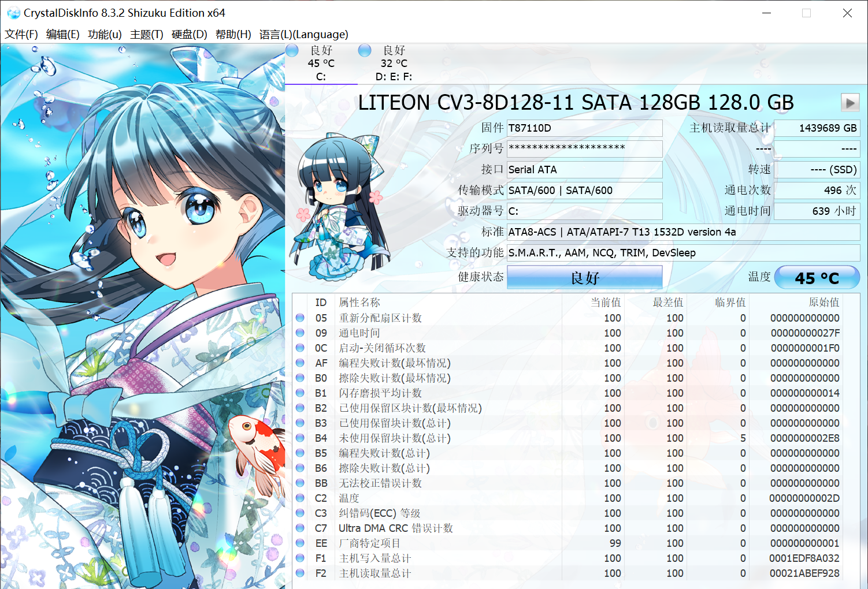Open the 文件(F) menu
The width and height of the screenshot is (868, 589).
21,35
